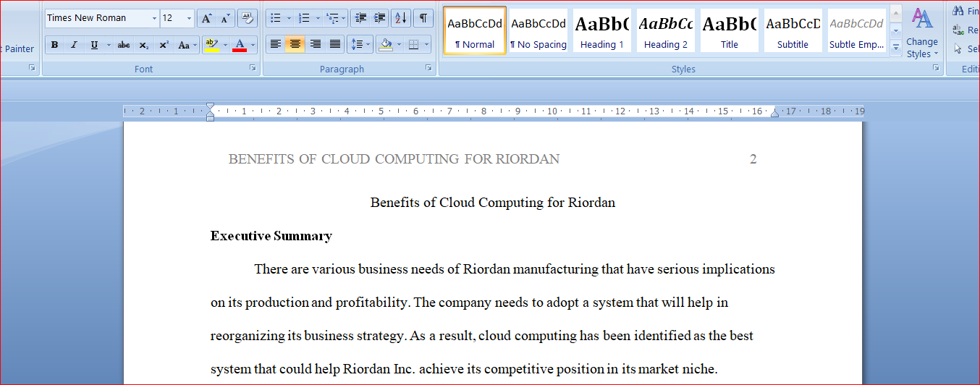Open the Shading dropdown arrow
The width and height of the screenshot is (980, 385).
(x=400, y=45)
